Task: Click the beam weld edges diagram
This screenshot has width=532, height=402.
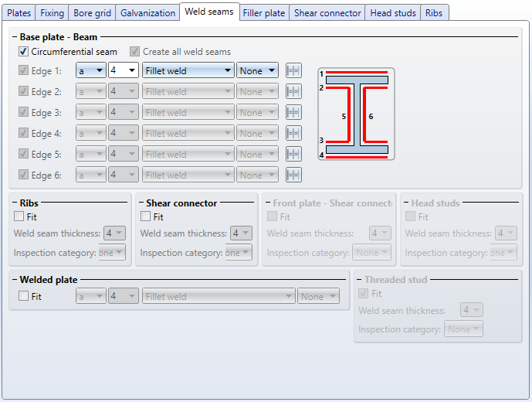Action: [x=356, y=114]
